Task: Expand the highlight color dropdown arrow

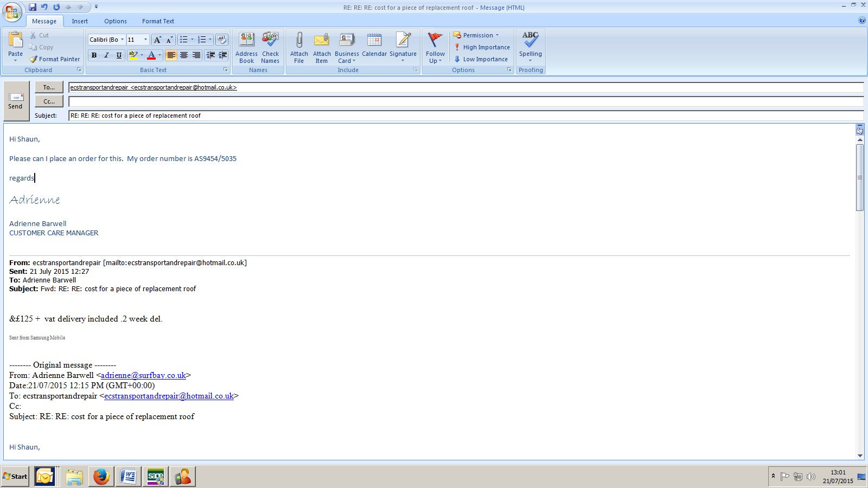Action: [142, 55]
